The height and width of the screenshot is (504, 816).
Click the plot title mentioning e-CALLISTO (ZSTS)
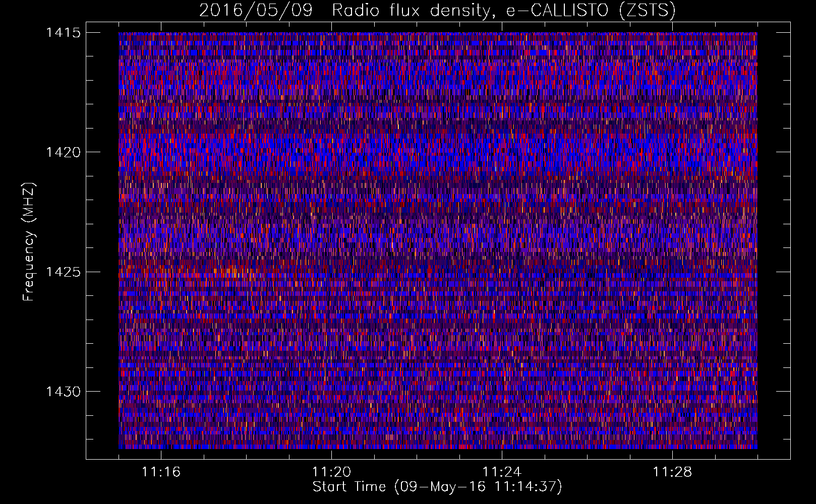click(437, 11)
